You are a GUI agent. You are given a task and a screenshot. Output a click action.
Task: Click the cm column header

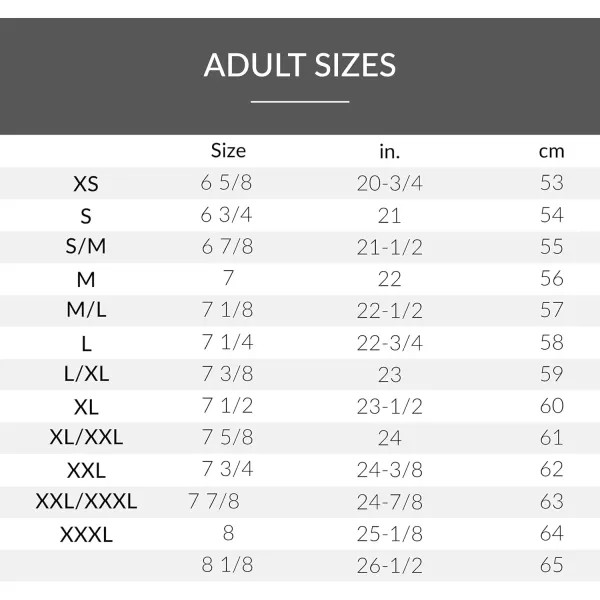click(x=551, y=152)
